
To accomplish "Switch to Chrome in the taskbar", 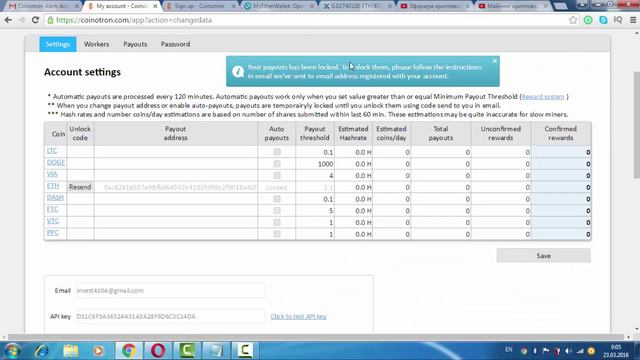I will (129, 351).
